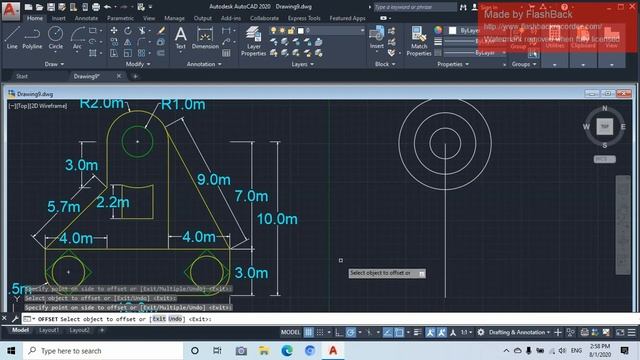Switch to the Start file tab

pyautogui.click(x=22, y=76)
